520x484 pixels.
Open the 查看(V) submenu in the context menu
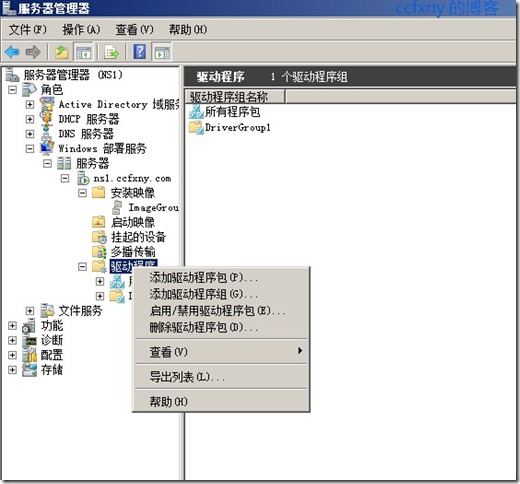[x=221, y=351]
